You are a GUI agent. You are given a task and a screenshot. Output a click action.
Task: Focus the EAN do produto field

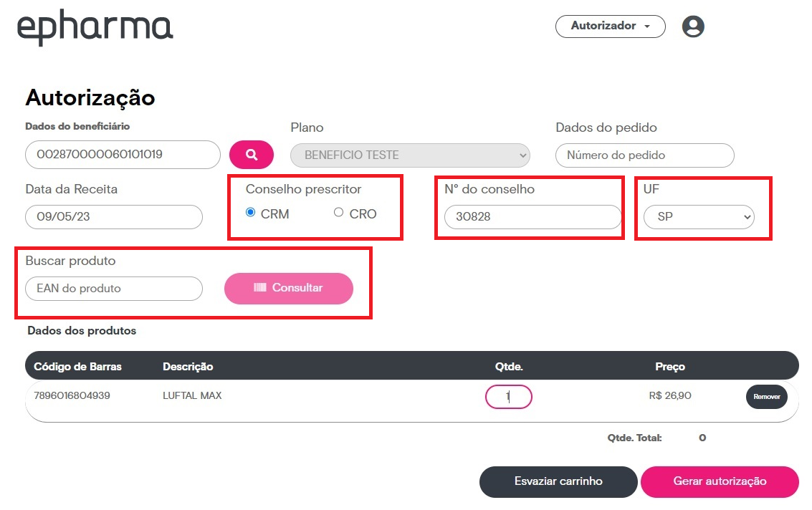[114, 289]
